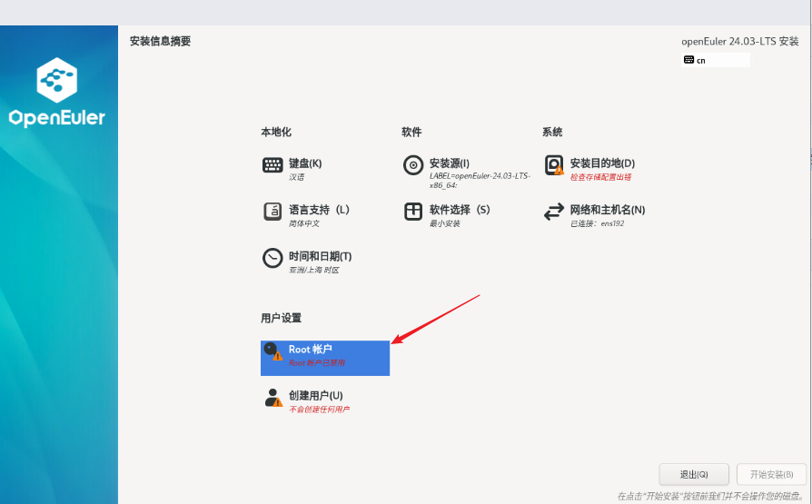This screenshot has width=812, height=504.
Task: Click the 已连接: ens192 status text
Action: click(x=597, y=223)
